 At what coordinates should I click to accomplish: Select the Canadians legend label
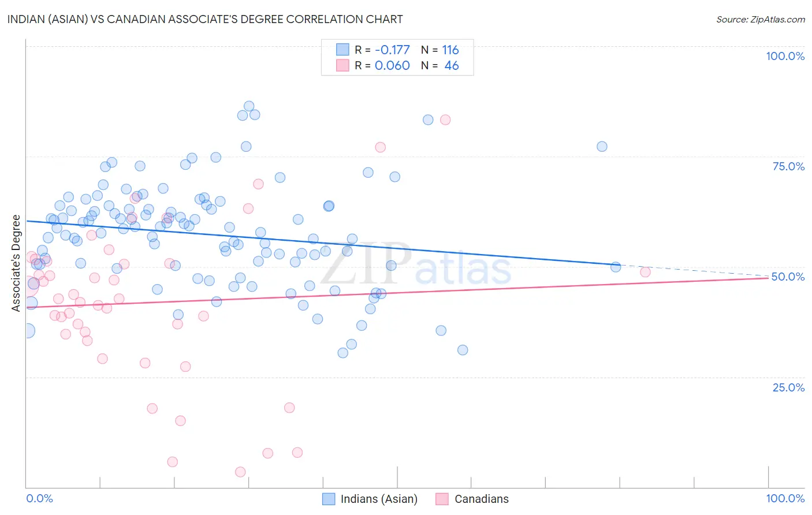482,499
